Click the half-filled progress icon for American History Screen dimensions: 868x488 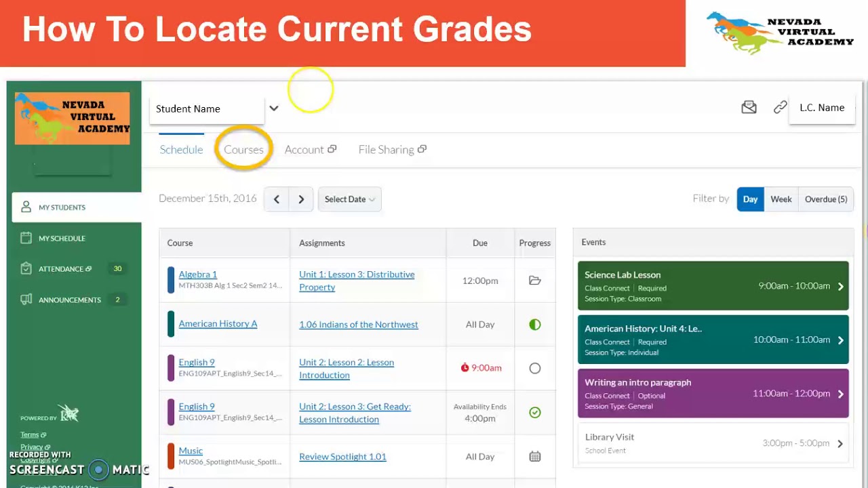click(534, 325)
